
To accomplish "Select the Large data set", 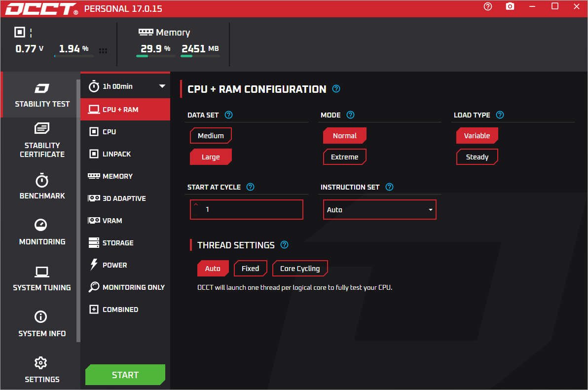I will pyautogui.click(x=211, y=157).
